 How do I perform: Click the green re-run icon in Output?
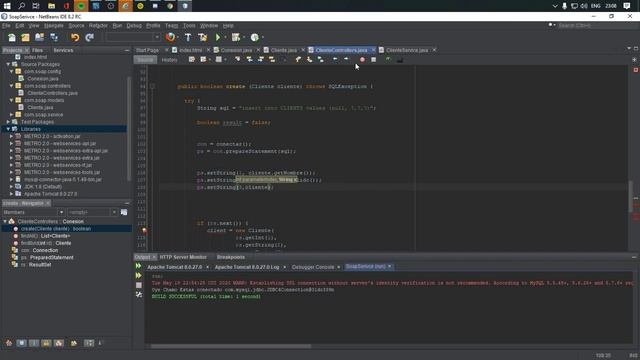(139, 266)
